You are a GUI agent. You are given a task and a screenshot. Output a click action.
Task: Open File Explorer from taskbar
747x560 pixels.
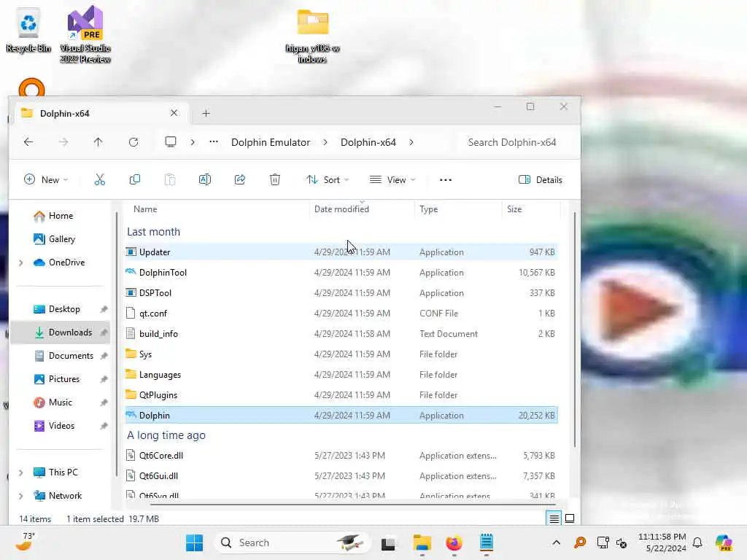tap(422, 542)
